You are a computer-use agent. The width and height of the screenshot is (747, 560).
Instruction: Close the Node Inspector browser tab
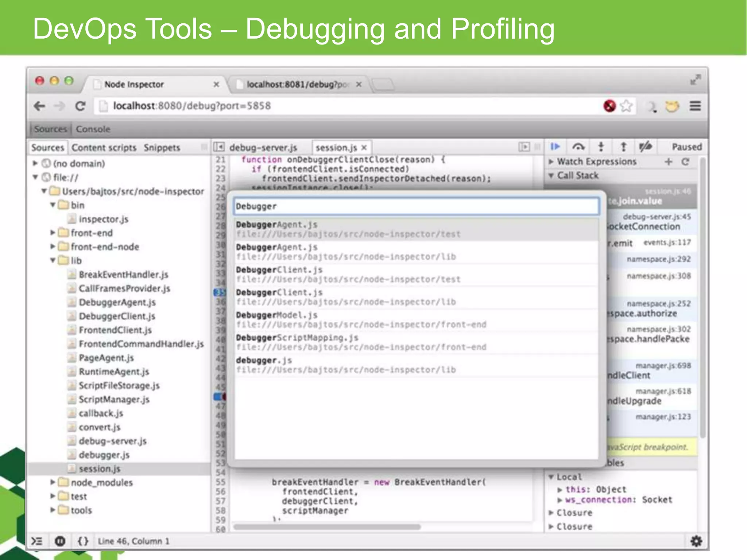[216, 84]
